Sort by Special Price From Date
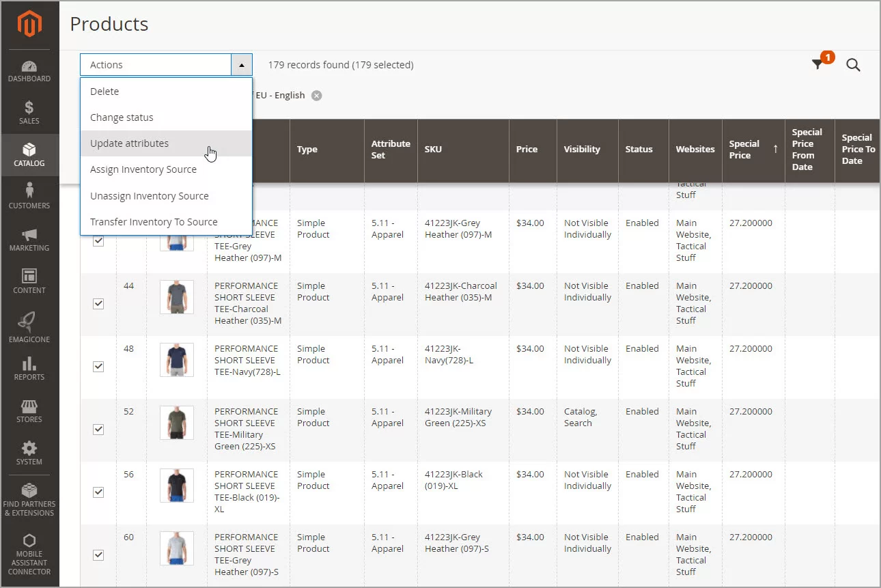Viewport: 881px width, 588px height. click(810, 150)
